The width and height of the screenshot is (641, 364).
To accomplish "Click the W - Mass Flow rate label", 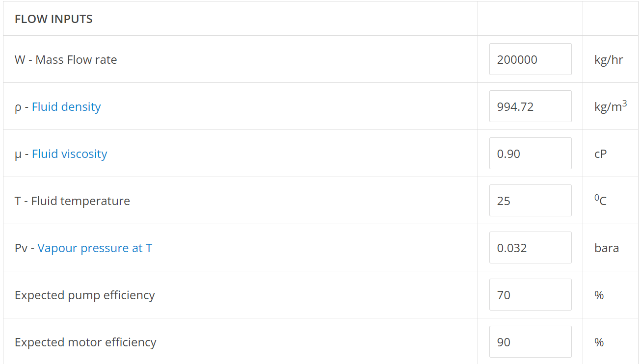I will coord(66,60).
